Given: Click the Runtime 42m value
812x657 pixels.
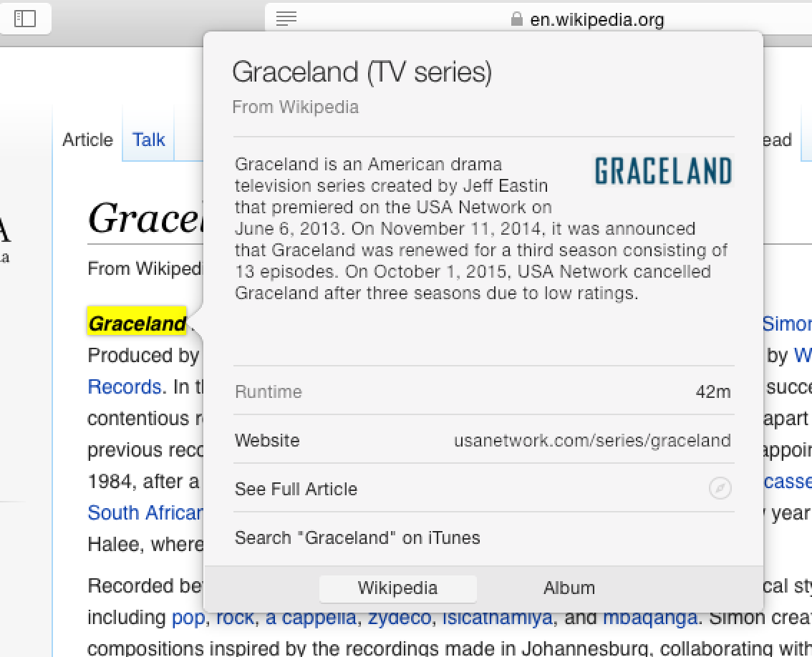Looking at the screenshot, I should (713, 392).
